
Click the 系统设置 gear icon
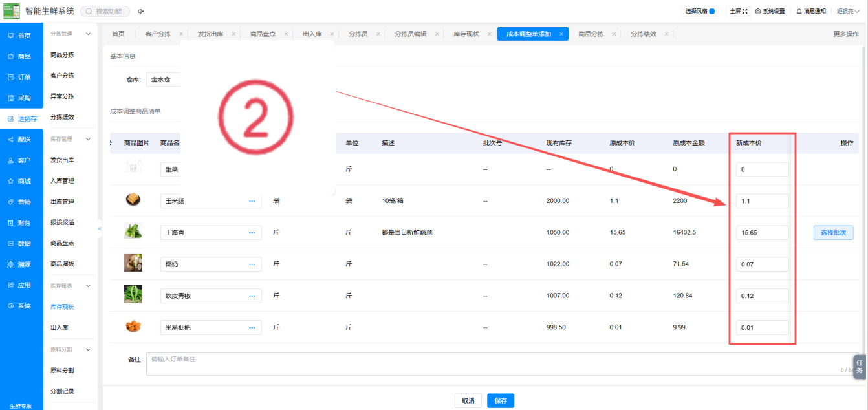pos(758,11)
